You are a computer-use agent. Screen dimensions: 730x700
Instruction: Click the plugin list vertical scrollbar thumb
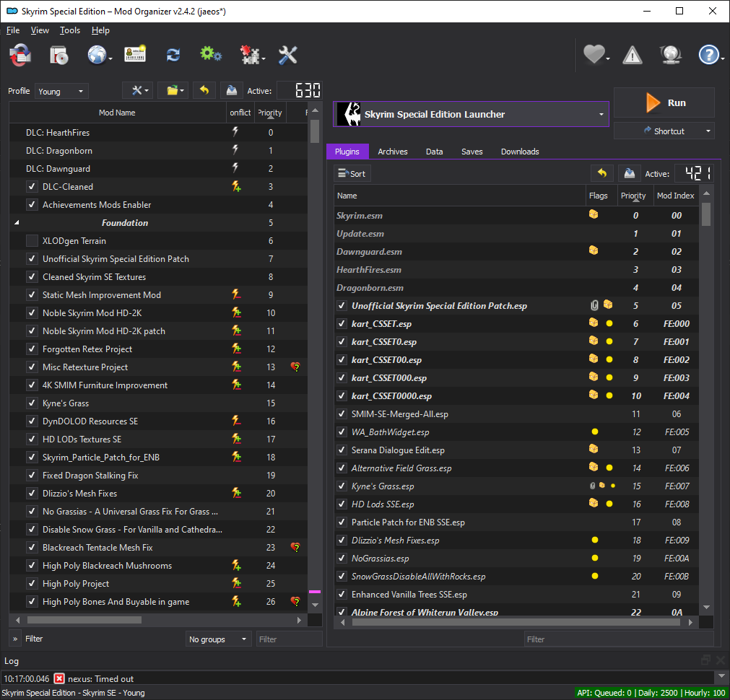click(705, 214)
